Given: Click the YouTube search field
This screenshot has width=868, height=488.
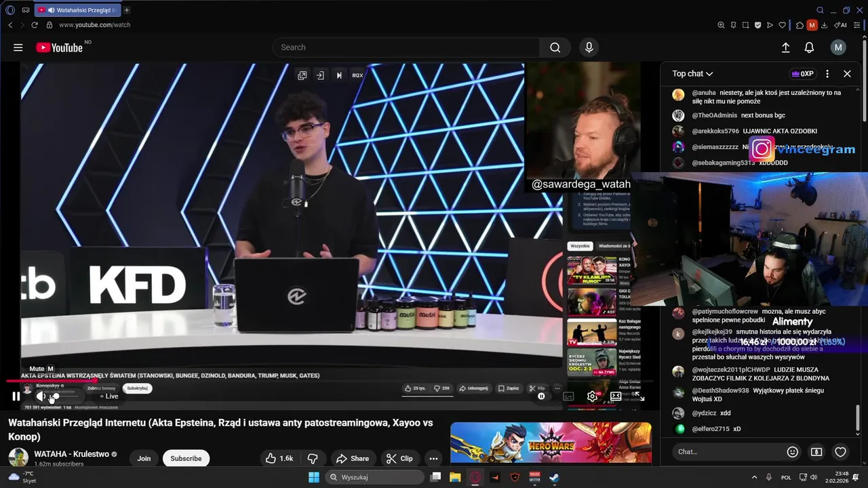Looking at the screenshot, I should click(406, 47).
